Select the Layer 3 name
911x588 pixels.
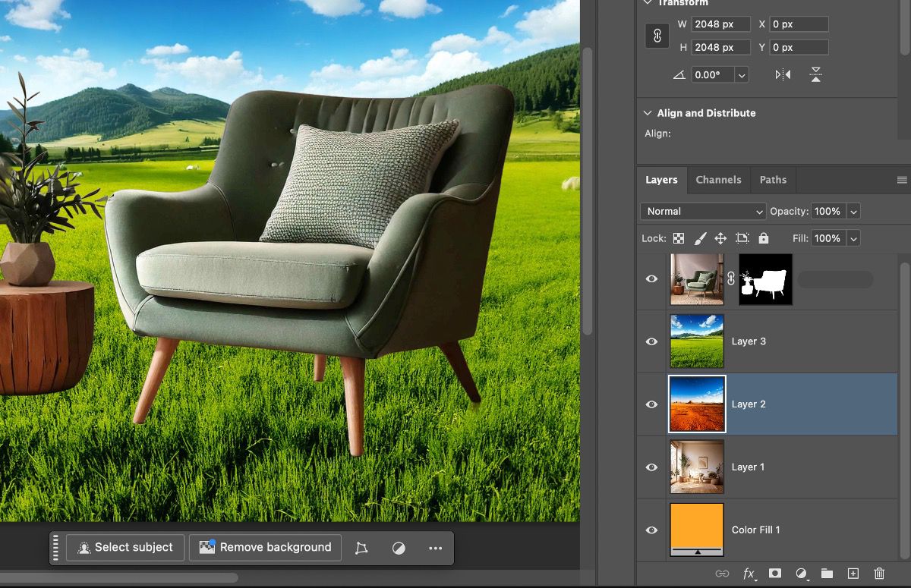(749, 341)
